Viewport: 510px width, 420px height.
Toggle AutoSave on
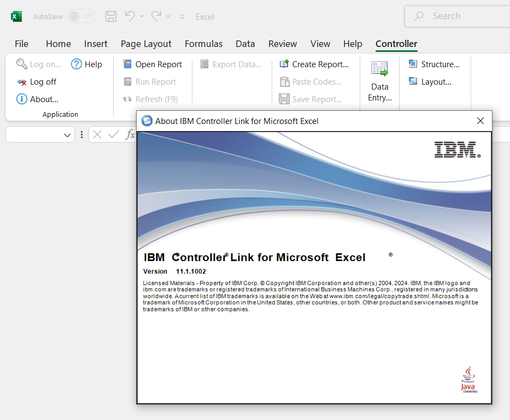pos(81,16)
